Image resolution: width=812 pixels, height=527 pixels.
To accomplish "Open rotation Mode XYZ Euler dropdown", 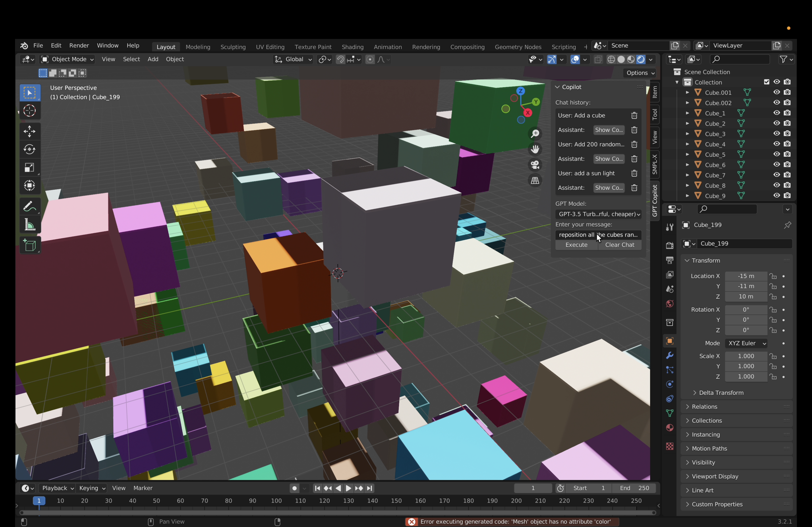I will pyautogui.click(x=746, y=343).
